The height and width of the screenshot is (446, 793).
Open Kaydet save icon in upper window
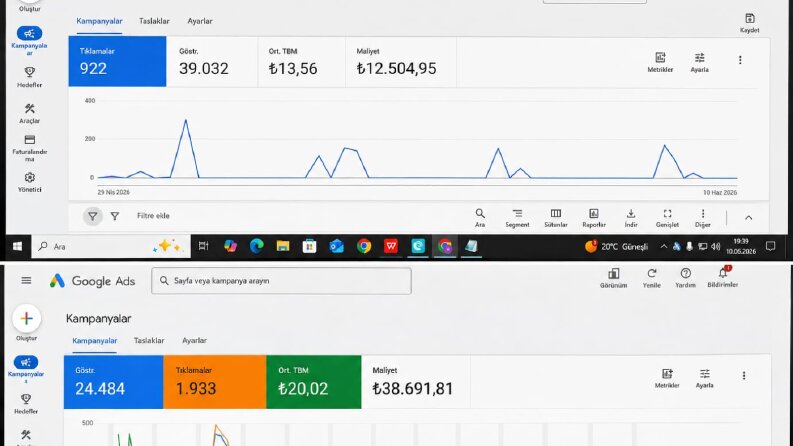[750, 23]
